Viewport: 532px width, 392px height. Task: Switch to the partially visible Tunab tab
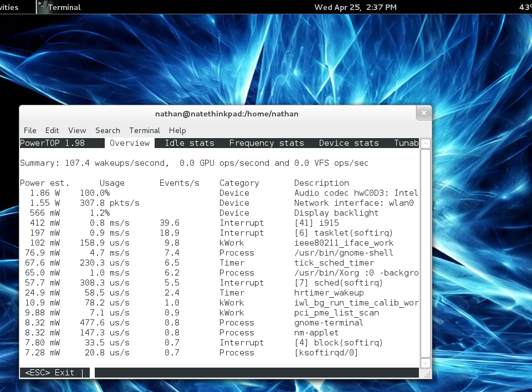[x=406, y=143]
